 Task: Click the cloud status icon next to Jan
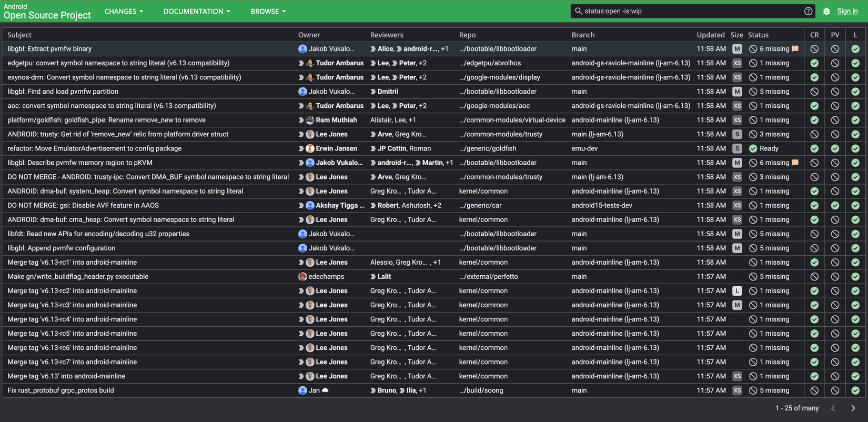pos(325,390)
